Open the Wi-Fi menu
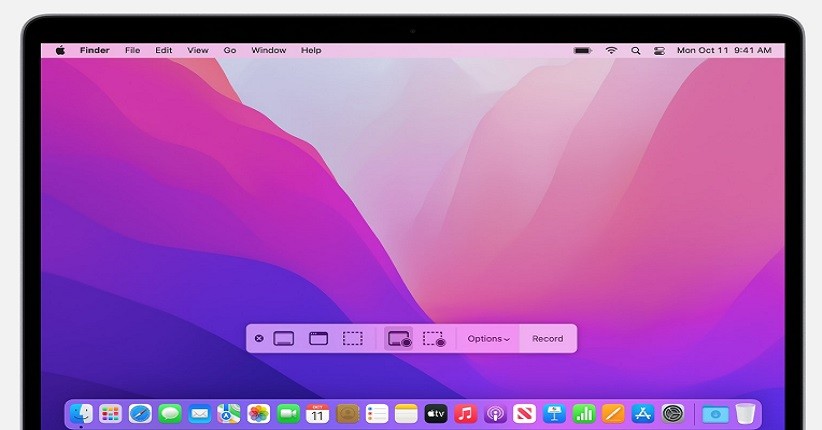Image resolution: width=822 pixels, height=430 pixels. click(611, 50)
